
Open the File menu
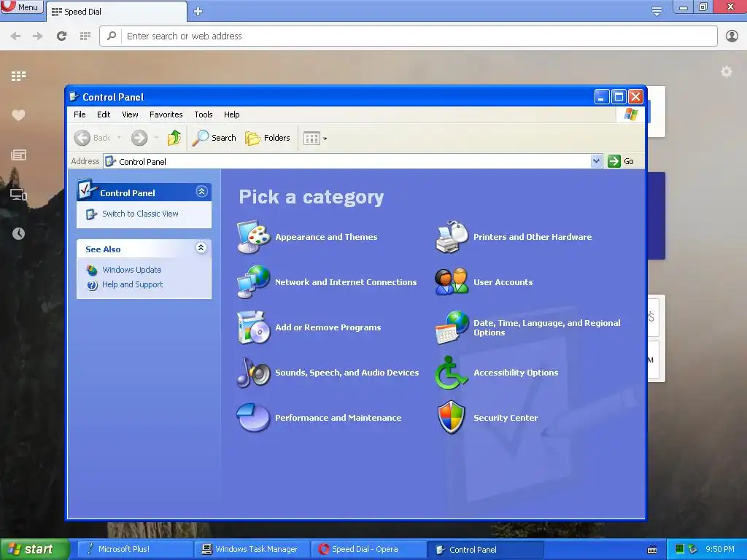point(80,114)
